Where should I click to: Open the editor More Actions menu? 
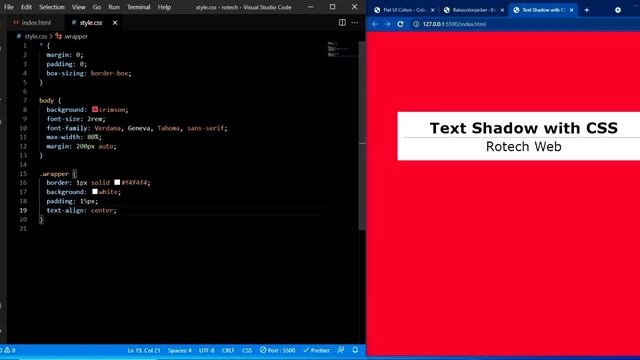[354, 22]
